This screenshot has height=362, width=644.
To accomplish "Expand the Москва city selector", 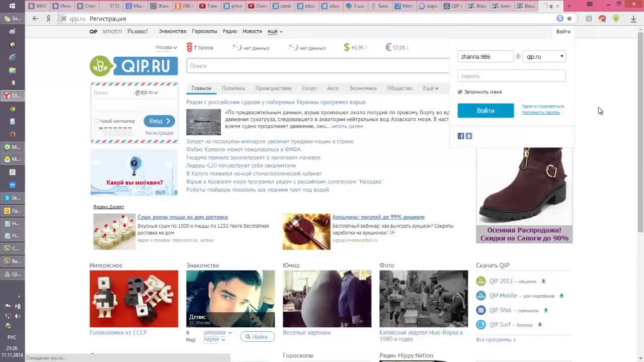I will click(166, 47).
